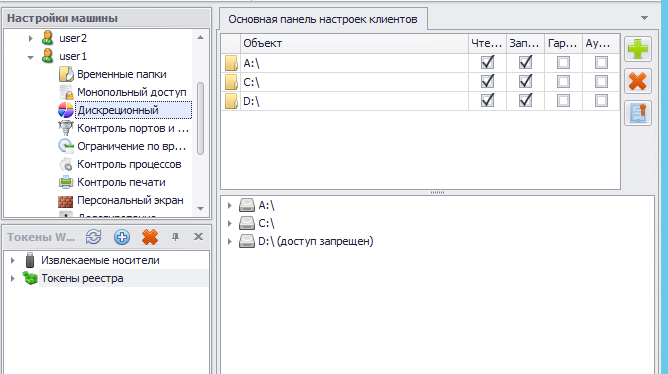
Task: Click the red X delete object button
Action: pos(638,81)
